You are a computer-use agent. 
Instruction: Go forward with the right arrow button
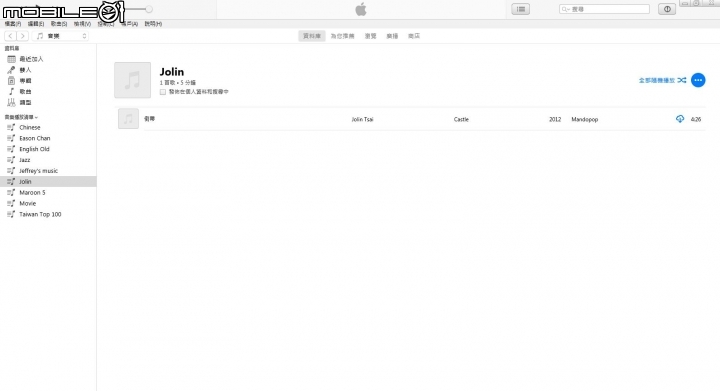click(22, 36)
